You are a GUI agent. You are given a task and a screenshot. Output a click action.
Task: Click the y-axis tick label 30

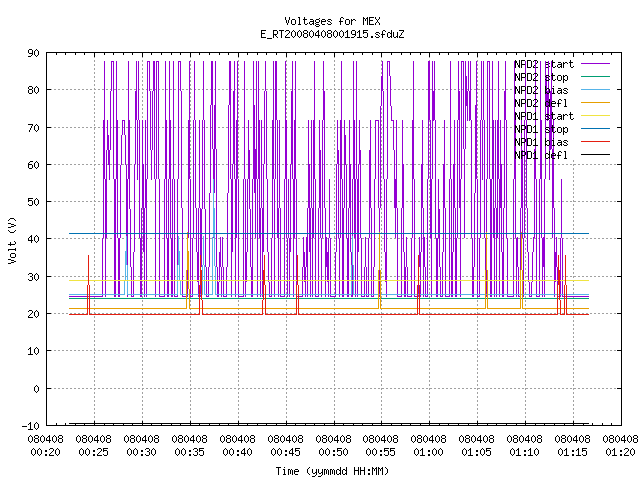coord(33,277)
